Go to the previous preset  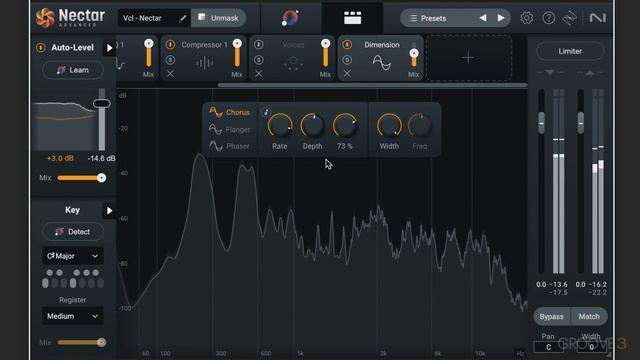pyautogui.click(x=483, y=18)
